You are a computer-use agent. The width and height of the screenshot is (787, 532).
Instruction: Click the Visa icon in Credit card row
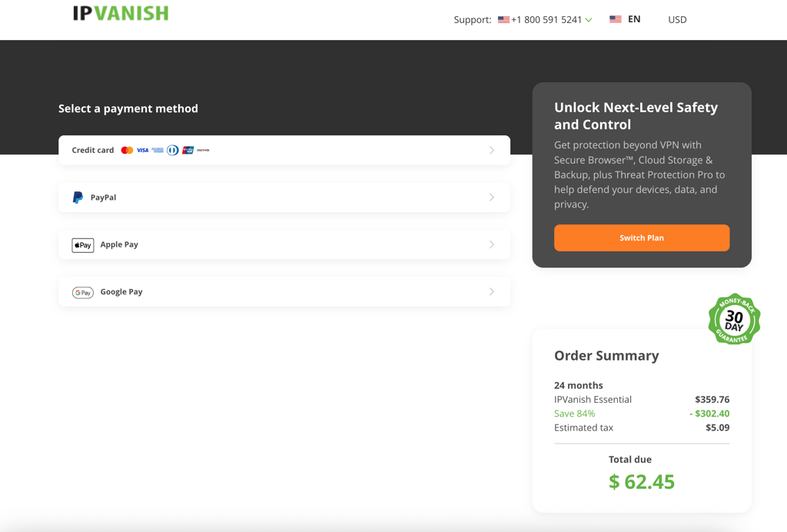tap(142, 150)
